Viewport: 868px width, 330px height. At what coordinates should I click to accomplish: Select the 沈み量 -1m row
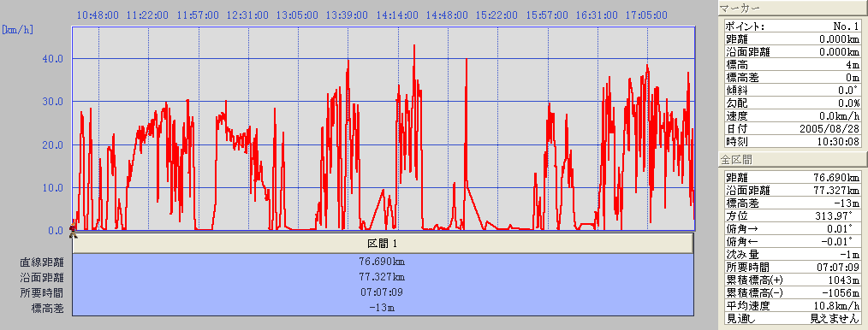point(793,255)
